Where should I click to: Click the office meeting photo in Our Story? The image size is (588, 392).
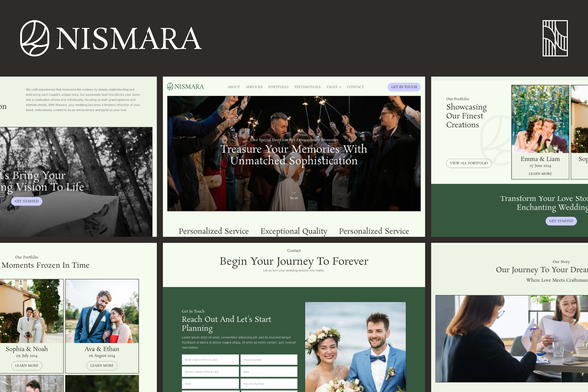pyautogui.click(x=511, y=339)
